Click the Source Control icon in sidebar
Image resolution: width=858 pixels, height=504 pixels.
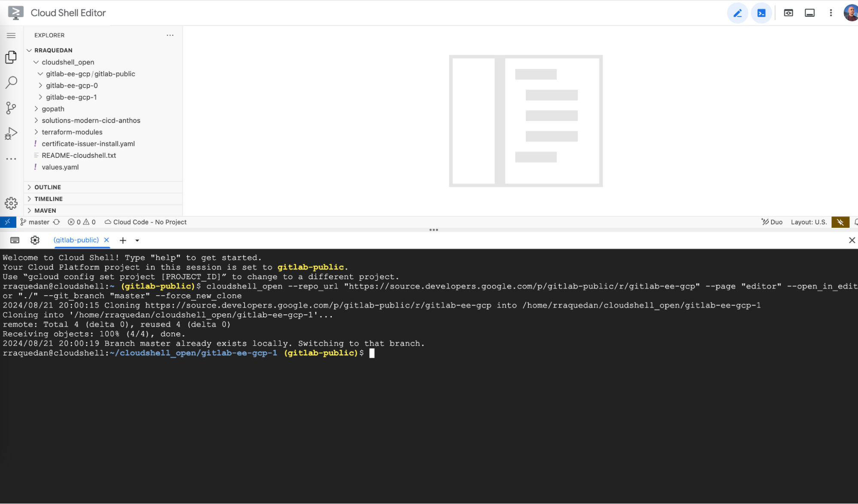pyautogui.click(x=11, y=107)
